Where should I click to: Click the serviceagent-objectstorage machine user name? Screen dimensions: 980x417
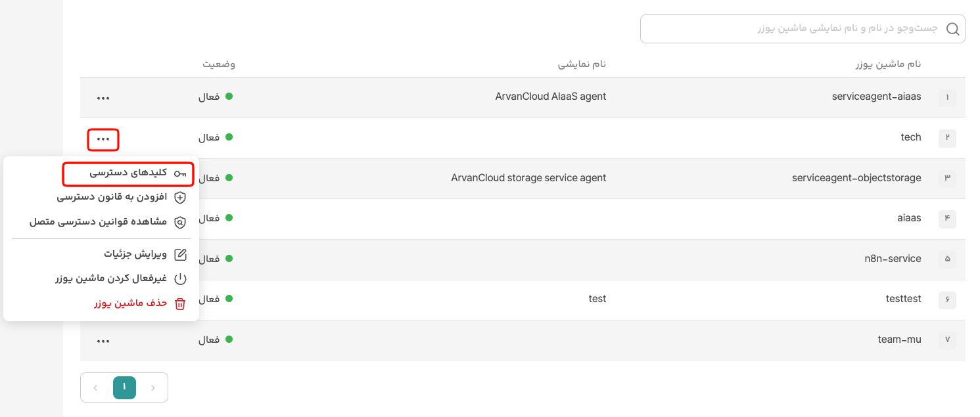coord(856,178)
